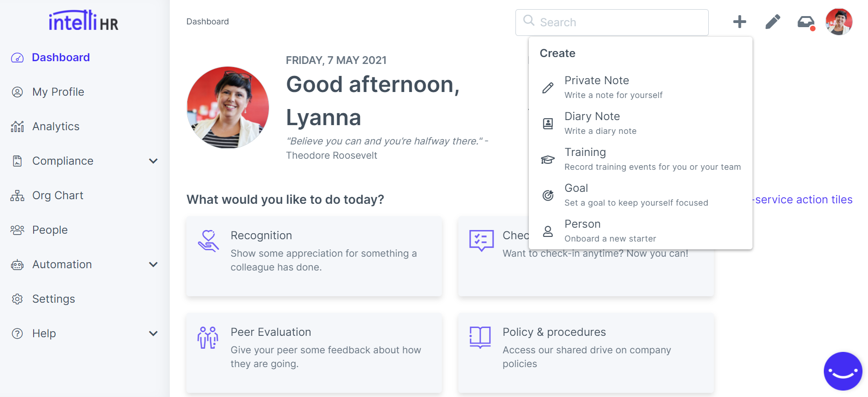Screen dimensions: 868x397
Task: Open the chat smiley bubble
Action: [843, 371]
